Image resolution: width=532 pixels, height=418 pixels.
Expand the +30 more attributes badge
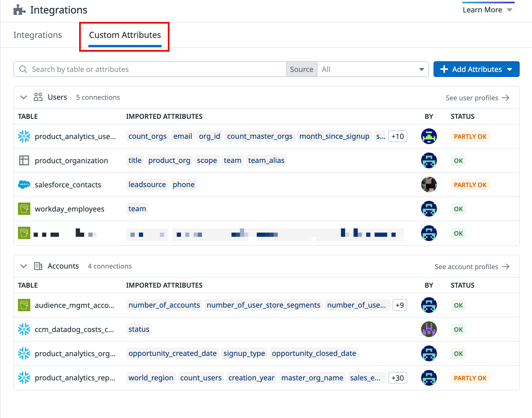click(398, 378)
